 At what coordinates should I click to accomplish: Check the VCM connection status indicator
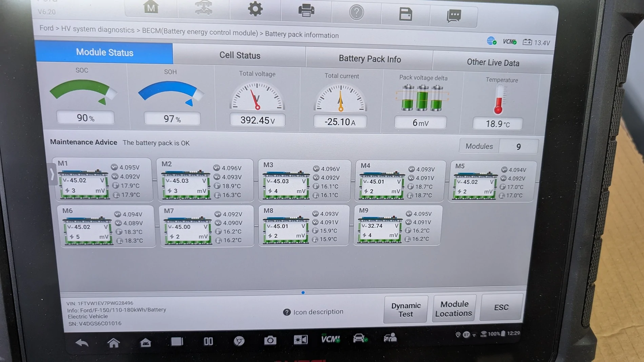(x=508, y=42)
